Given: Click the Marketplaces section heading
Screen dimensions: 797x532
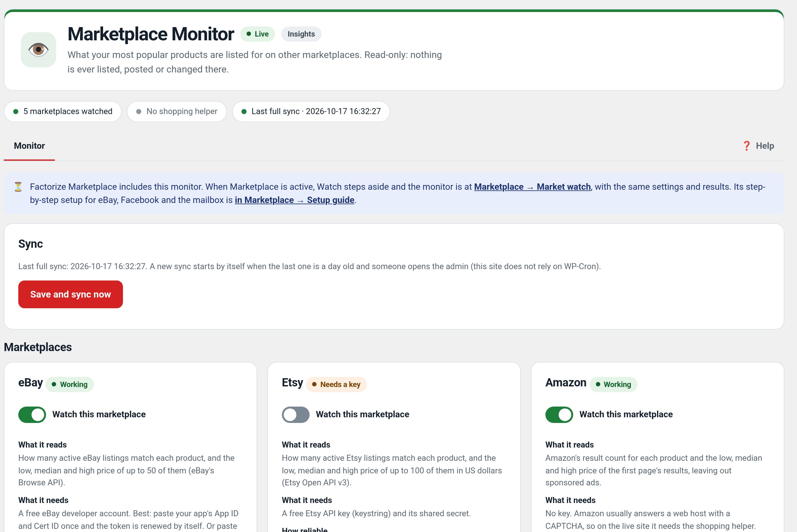Looking at the screenshot, I should pyautogui.click(x=38, y=347).
